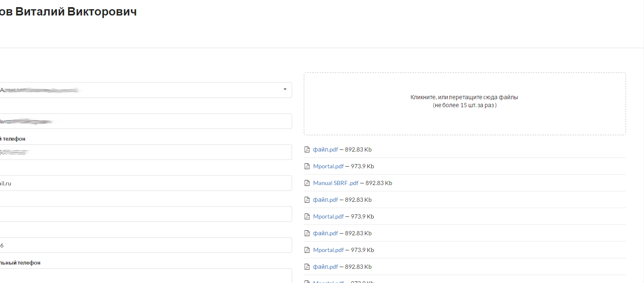Screen dimensions: 644x283
Task: Click the PDF icon beside Manual SBRF .pdf
Action: [307, 183]
